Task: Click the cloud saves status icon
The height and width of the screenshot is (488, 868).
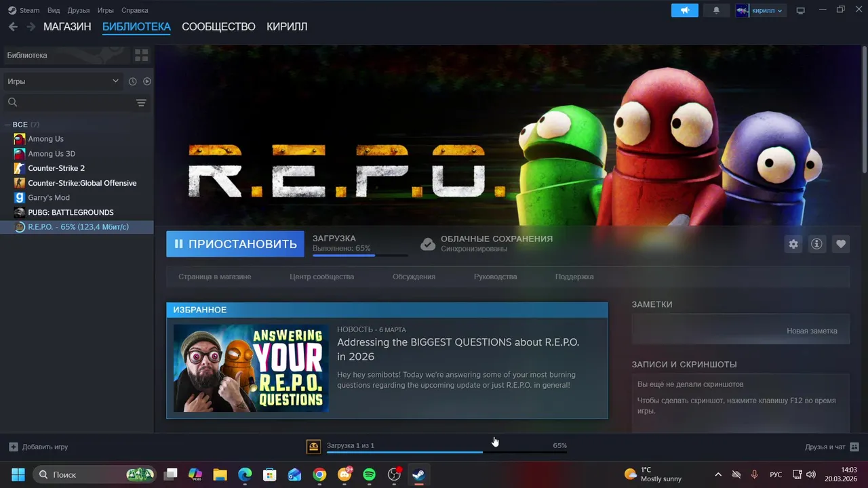Action: click(428, 244)
